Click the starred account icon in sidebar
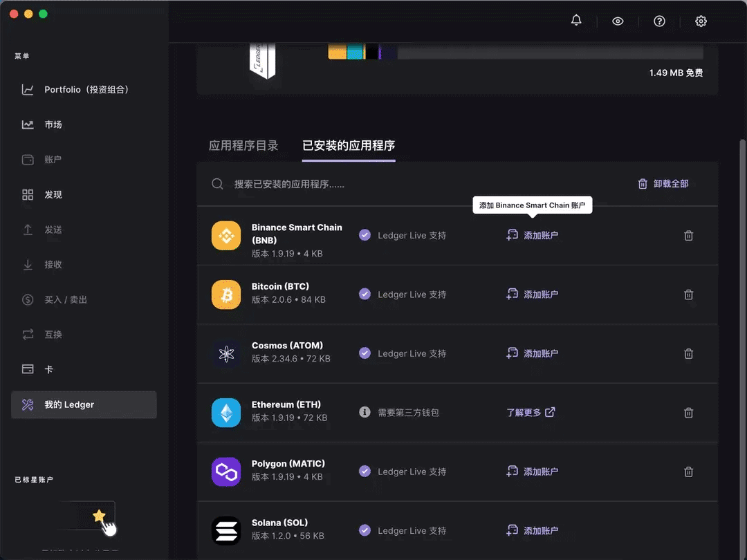Image resolution: width=747 pixels, height=560 pixels. coord(99,515)
